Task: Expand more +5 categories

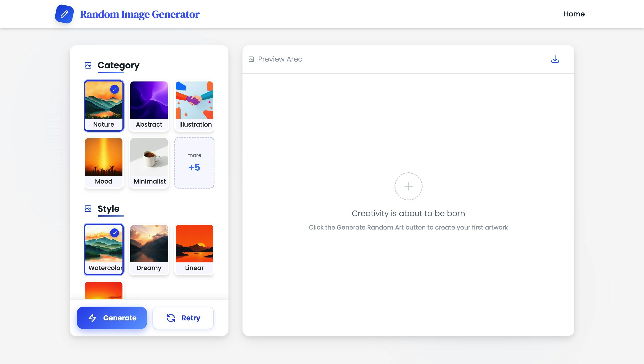Action: tap(194, 163)
